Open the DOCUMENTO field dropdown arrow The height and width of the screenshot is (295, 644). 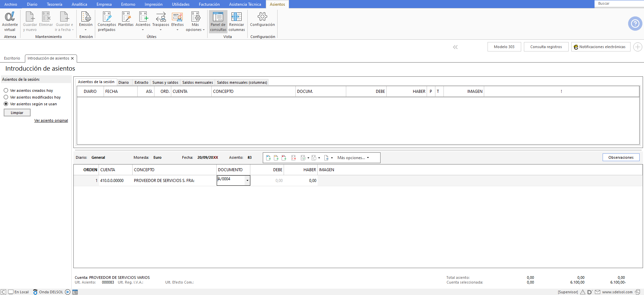point(247,181)
